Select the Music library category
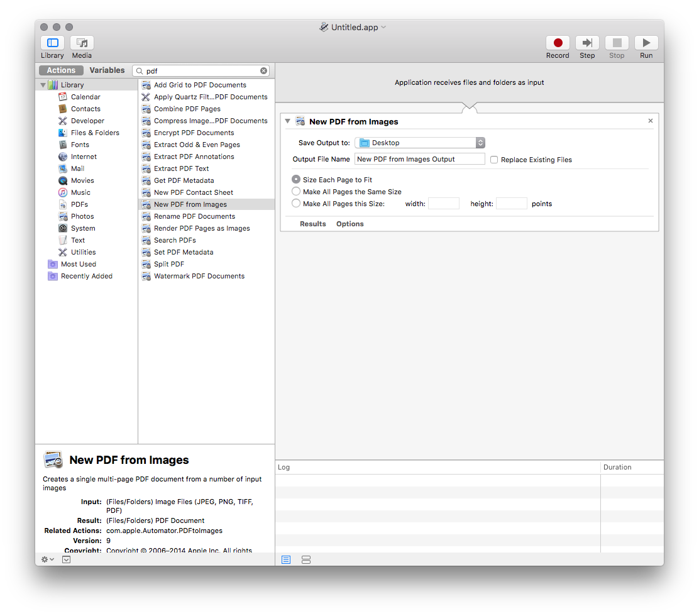 [x=80, y=192]
